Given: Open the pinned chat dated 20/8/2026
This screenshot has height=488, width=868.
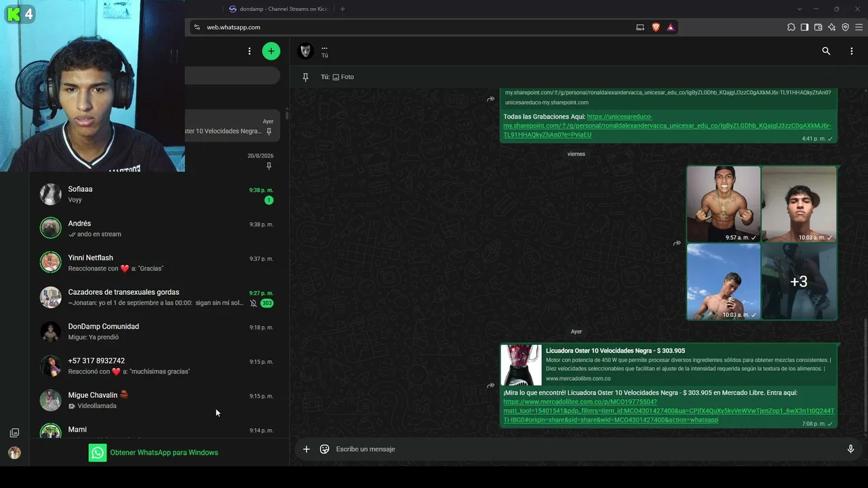Looking at the screenshot, I should pos(232,160).
